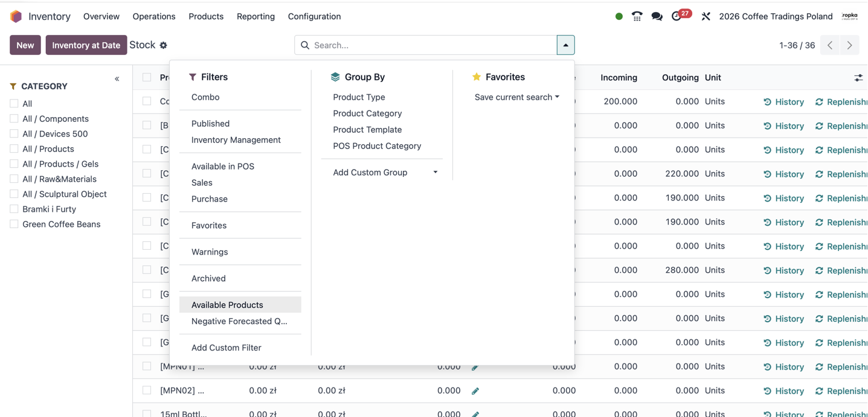Click Inventory at Date button
The height and width of the screenshot is (417, 868).
click(x=86, y=45)
